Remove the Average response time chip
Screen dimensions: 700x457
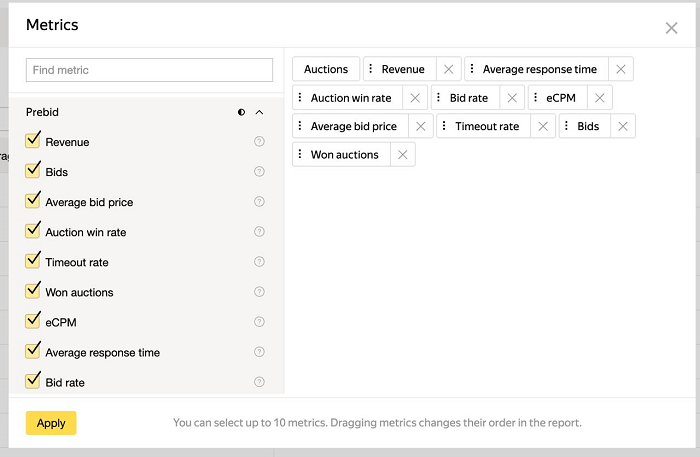coord(620,69)
